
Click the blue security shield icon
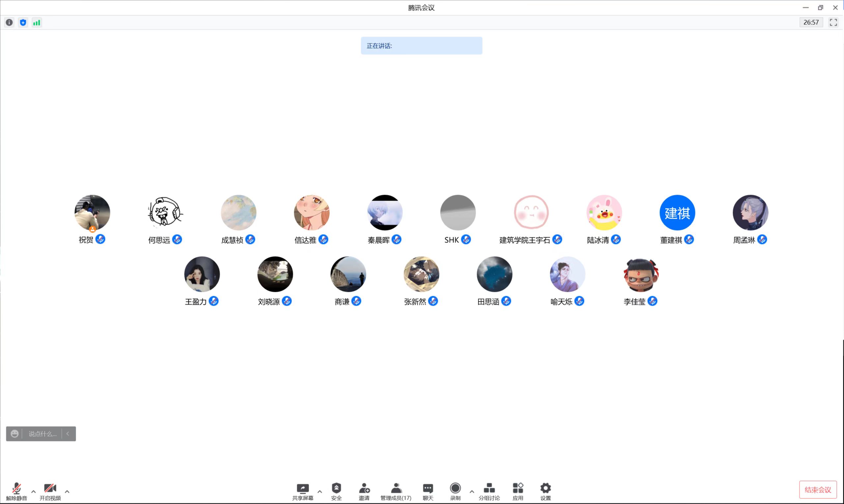(x=23, y=22)
